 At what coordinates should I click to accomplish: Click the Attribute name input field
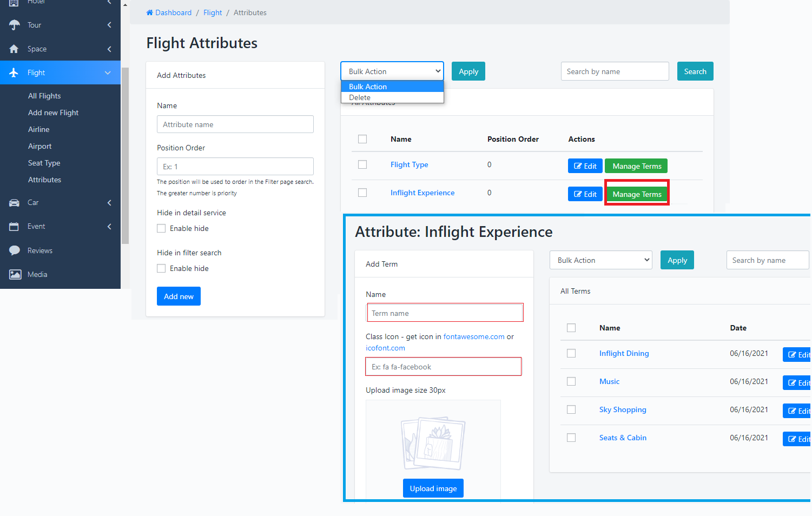pos(235,124)
